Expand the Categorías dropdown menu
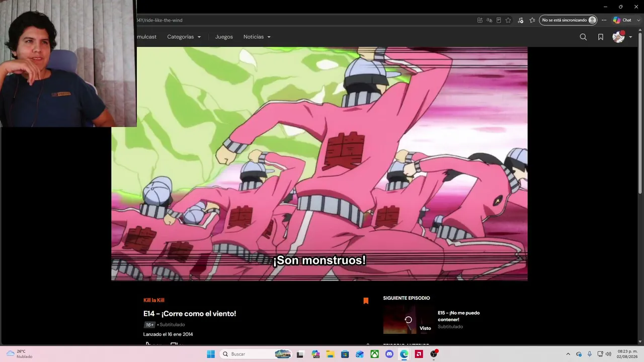 tap(184, 37)
